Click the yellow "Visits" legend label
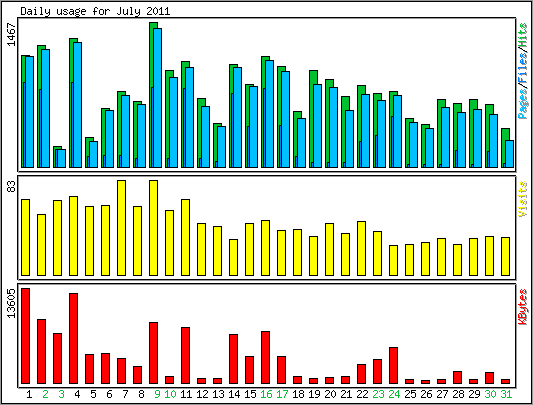Viewport: 533px width, 405px height. pyautogui.click(x=523, y=199)
